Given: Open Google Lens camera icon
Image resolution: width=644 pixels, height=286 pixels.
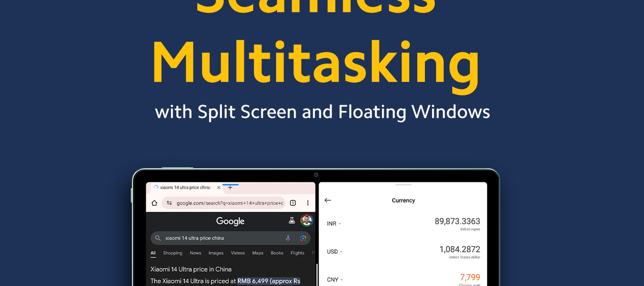Looking at the screenshot, I should (303, 238).
